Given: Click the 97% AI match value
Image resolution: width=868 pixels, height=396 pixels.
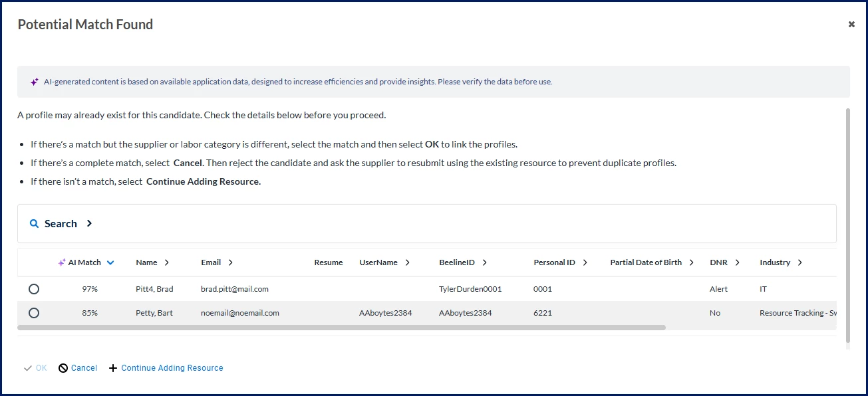Looking at the screenshot, I should click(90, 289).
